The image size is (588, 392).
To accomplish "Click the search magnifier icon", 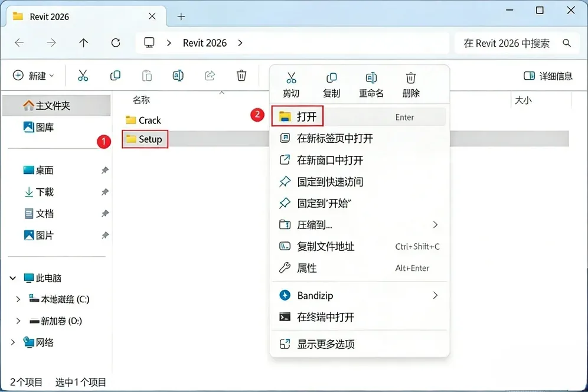I will tap(567, 43).
